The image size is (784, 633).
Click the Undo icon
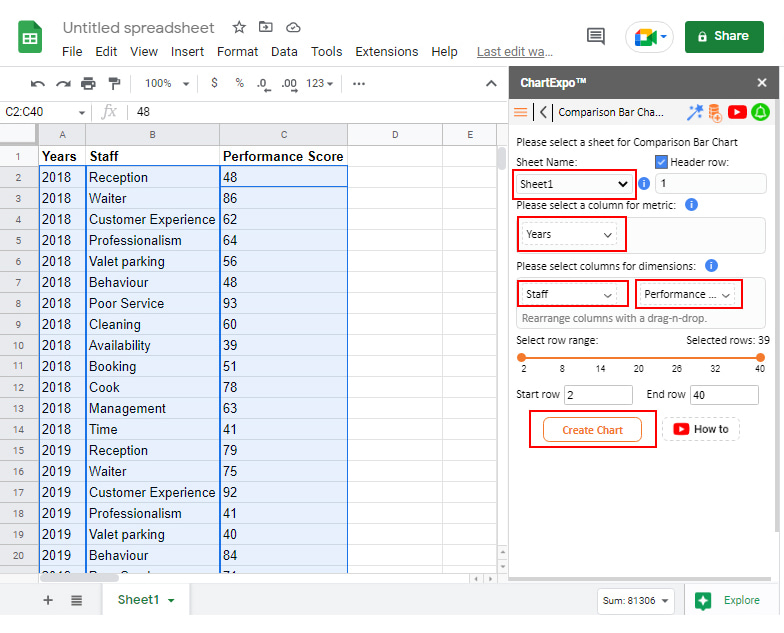click(38, 84)
